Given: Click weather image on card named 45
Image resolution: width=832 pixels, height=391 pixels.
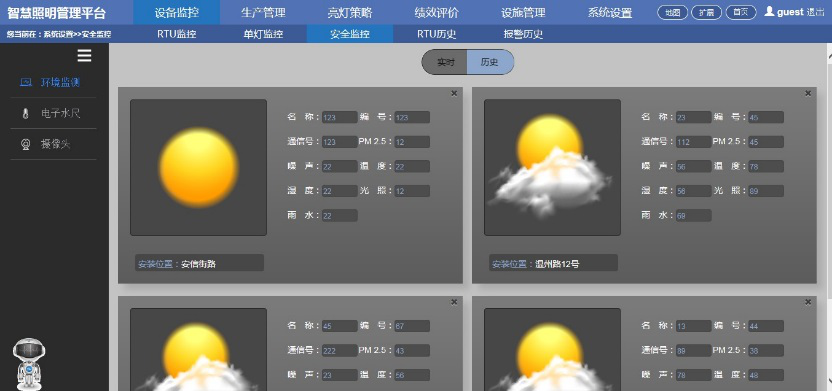Looking at the screenshot, I should 198,349.
